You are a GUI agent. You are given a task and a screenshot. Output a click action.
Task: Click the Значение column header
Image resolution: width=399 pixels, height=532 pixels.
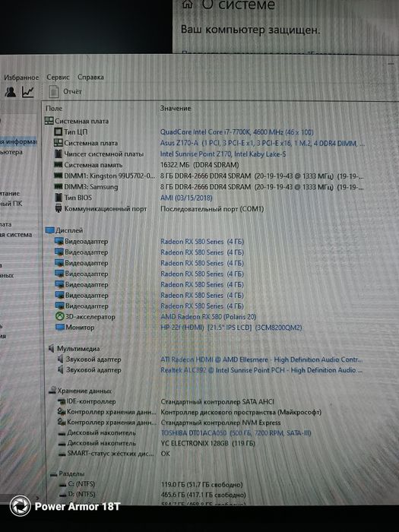pos(176,108)
